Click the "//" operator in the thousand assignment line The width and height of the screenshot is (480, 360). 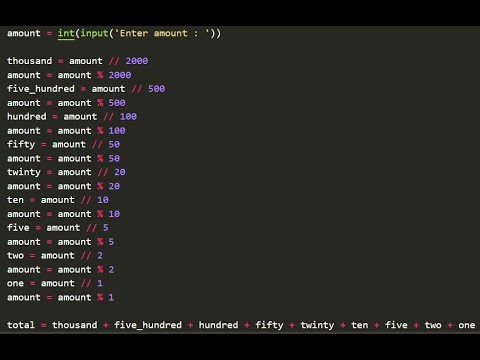pos(114,61)
